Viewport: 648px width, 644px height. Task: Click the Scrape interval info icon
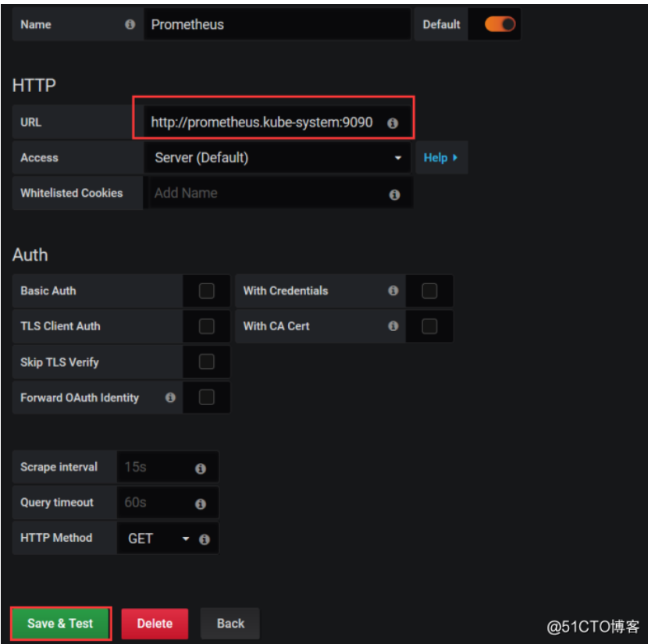(x=201, y=468)
